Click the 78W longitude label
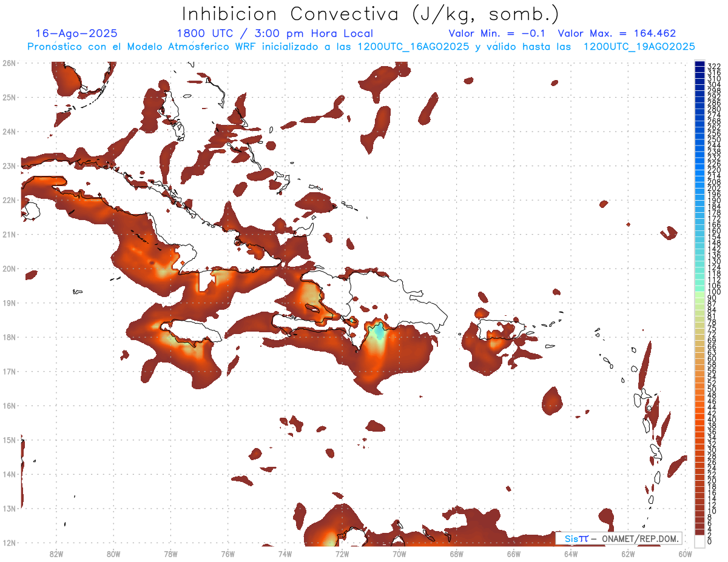The height and width of the screenshot is (562, 728). click(x=170, y=554)
